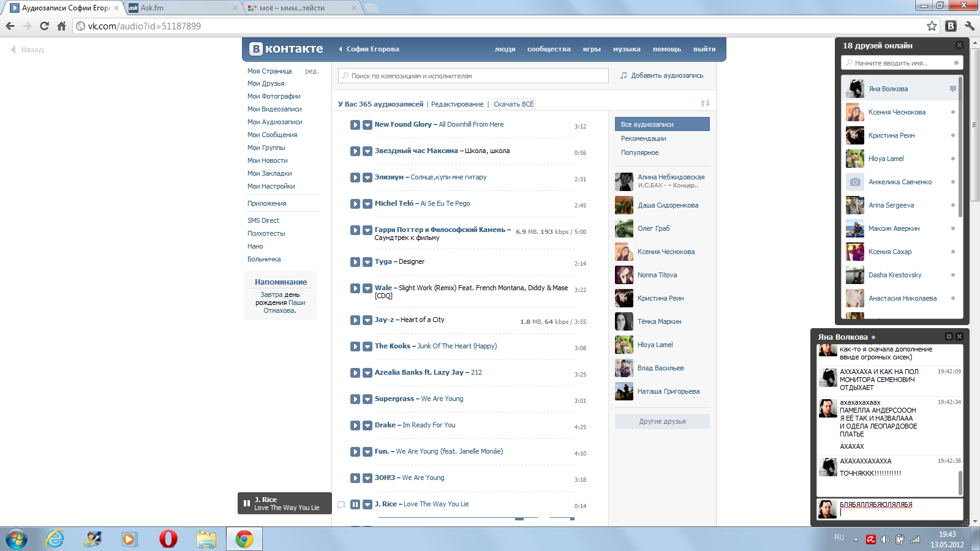Open the люди menu item
The image size is (980, 551).
(x=505, y=49)
